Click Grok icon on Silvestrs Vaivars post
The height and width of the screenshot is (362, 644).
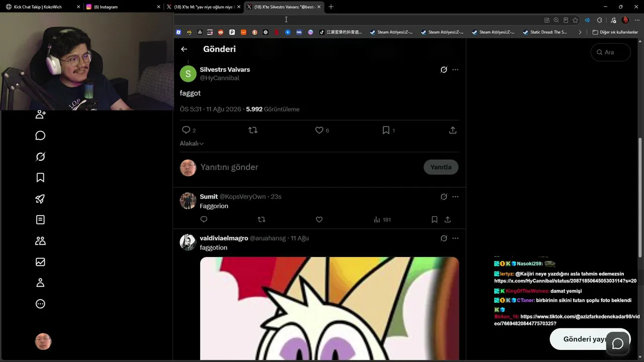(x=444, y=70)
